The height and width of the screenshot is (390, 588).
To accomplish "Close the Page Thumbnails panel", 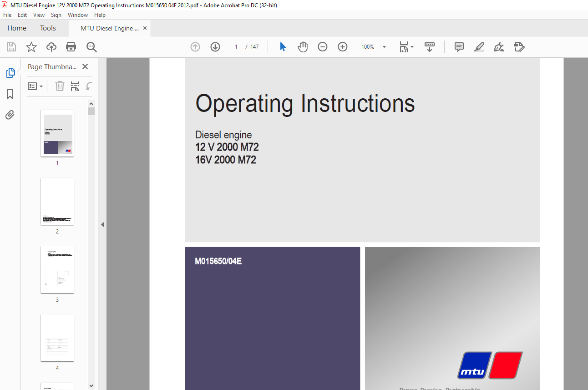I will pos(85,66).
